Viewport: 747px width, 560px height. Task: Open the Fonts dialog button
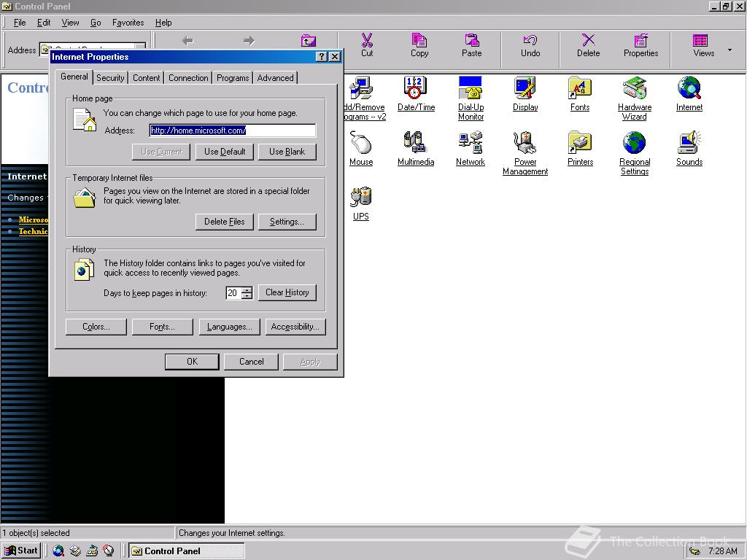click(162, 327)
